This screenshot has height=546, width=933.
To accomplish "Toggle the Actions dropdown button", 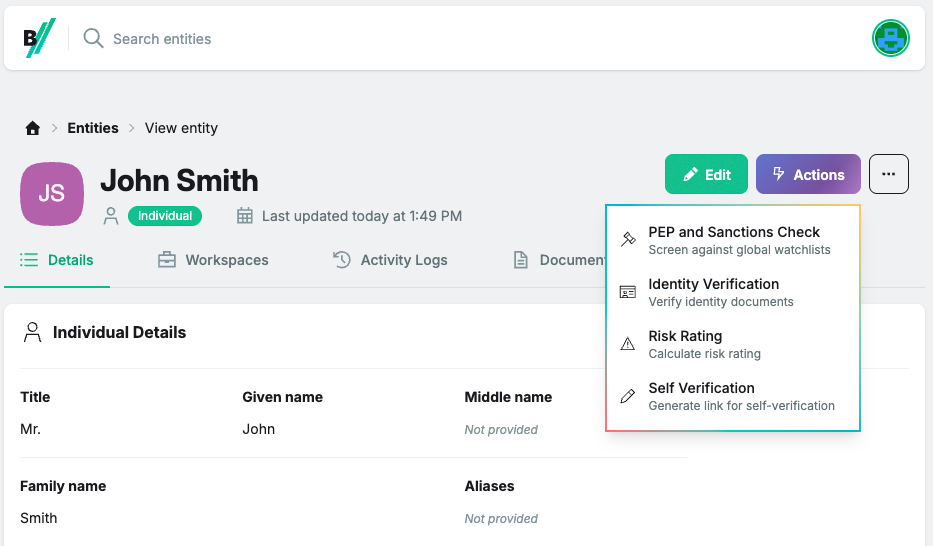I will click(808, 174).
